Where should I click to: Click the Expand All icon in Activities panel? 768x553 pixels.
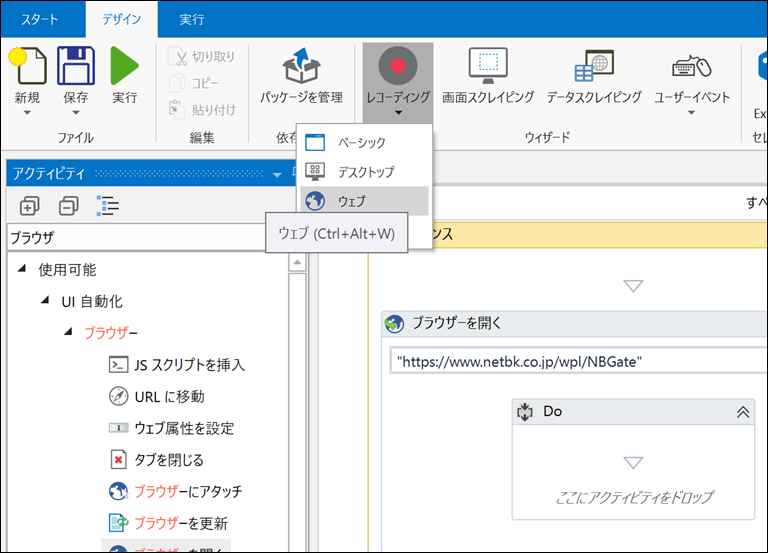click(29, 206)
